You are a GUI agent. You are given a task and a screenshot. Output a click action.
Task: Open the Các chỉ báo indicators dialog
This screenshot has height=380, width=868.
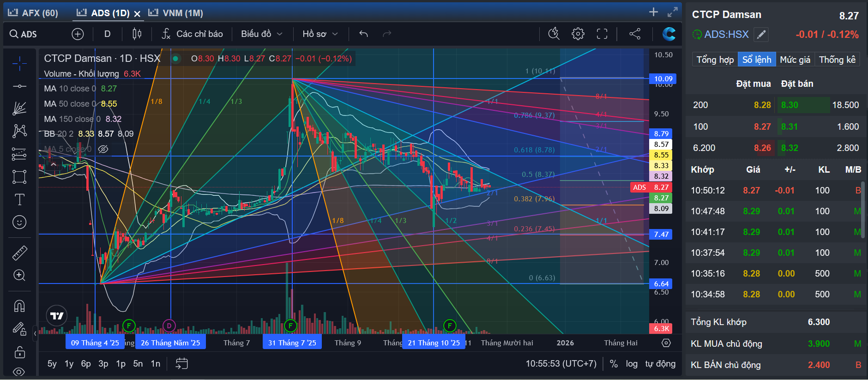(192, 34)
